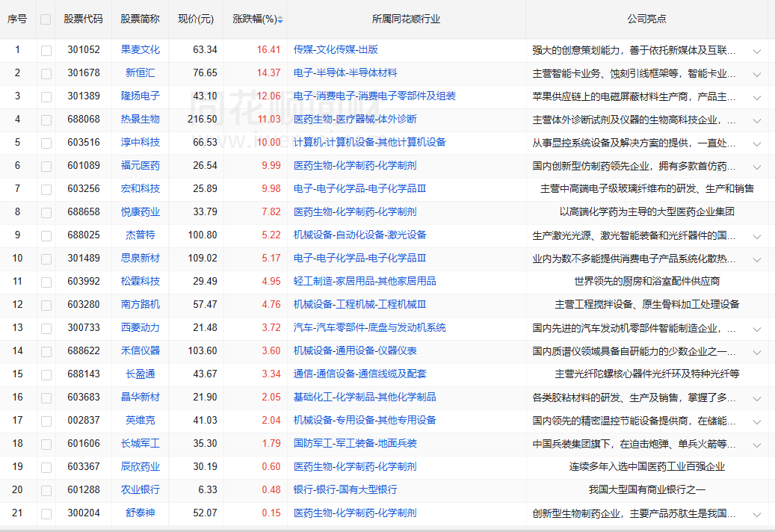Expand the highlight text for 西菱动力
The image size is (775, 532).
click(757, 330)
